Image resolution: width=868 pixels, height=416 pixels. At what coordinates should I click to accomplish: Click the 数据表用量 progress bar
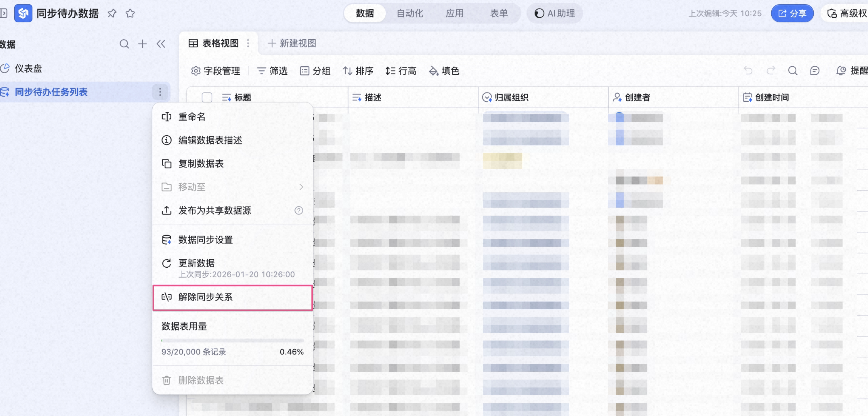(x=232, y=341)
